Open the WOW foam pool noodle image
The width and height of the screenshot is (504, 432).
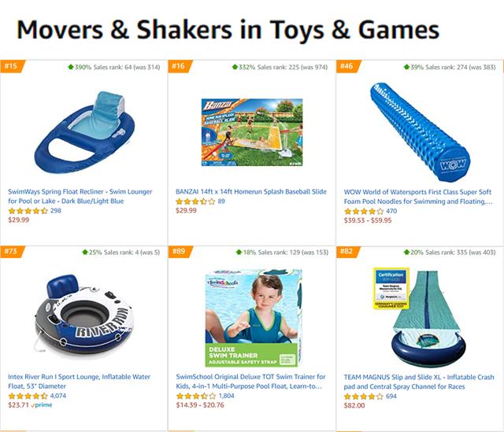pos(420,132)
